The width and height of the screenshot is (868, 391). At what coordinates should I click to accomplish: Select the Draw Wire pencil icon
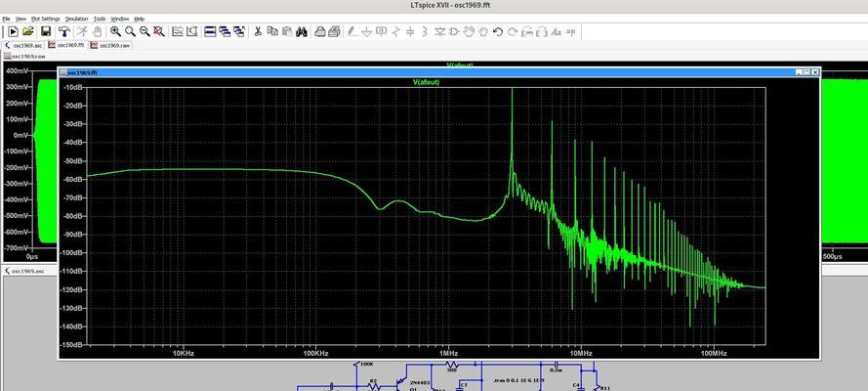351,32
